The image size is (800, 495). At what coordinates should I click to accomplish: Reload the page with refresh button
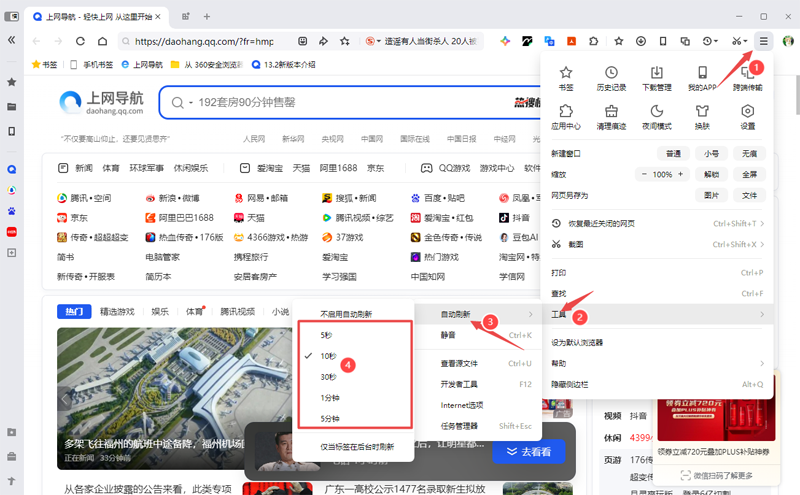(80, 41)
